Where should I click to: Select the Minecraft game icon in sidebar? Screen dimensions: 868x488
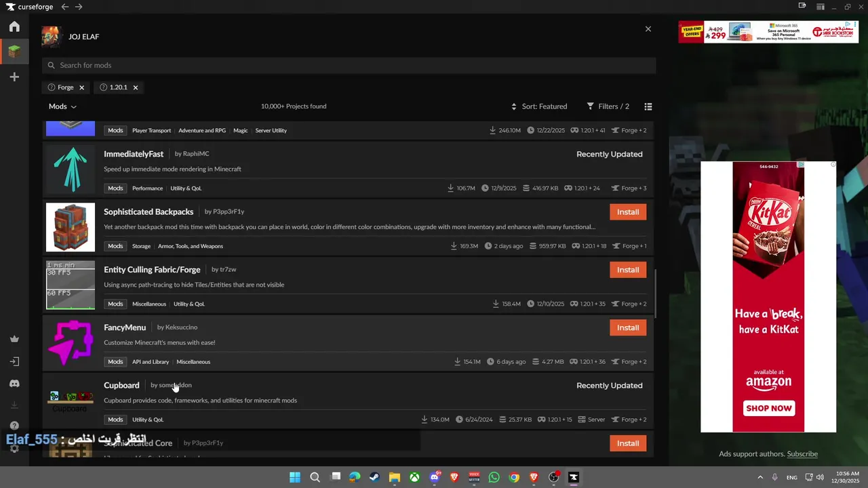[x=14, y=51]
